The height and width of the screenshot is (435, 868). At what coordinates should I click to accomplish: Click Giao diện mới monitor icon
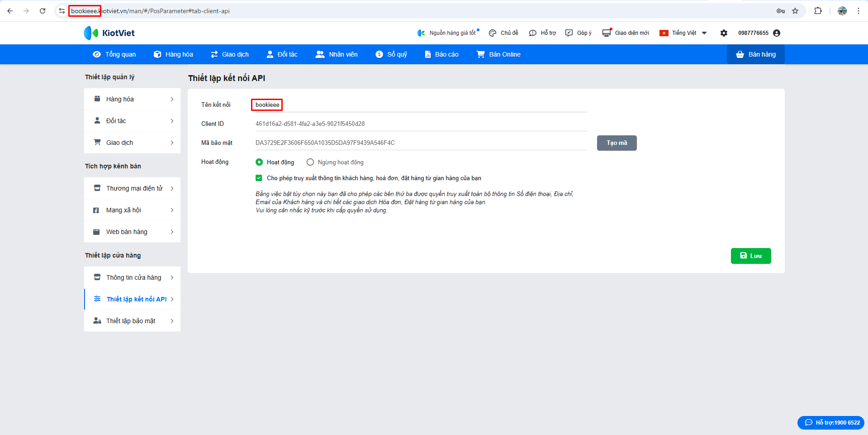[x=607, y=33]
